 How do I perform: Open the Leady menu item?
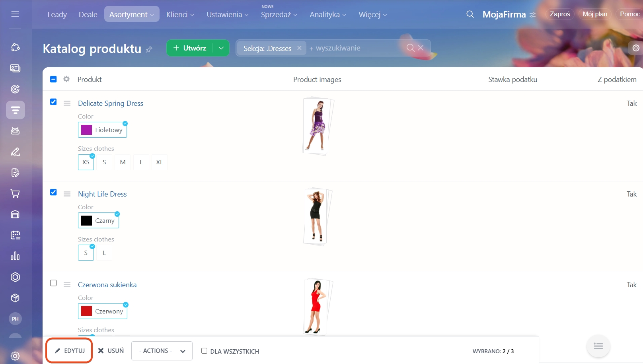(x=57, y=14)
